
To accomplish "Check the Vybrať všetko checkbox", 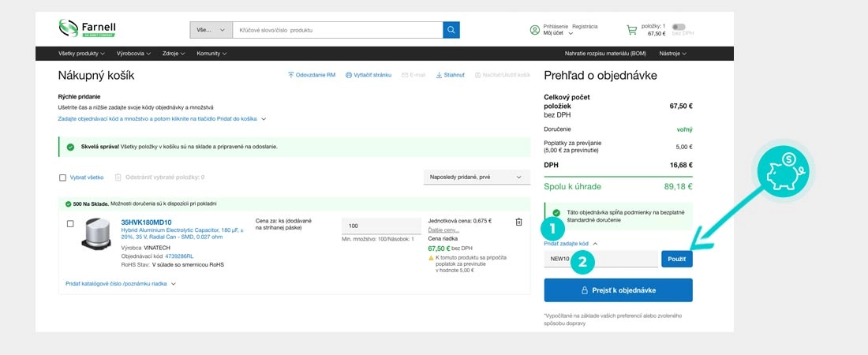I will click(62, 177).
